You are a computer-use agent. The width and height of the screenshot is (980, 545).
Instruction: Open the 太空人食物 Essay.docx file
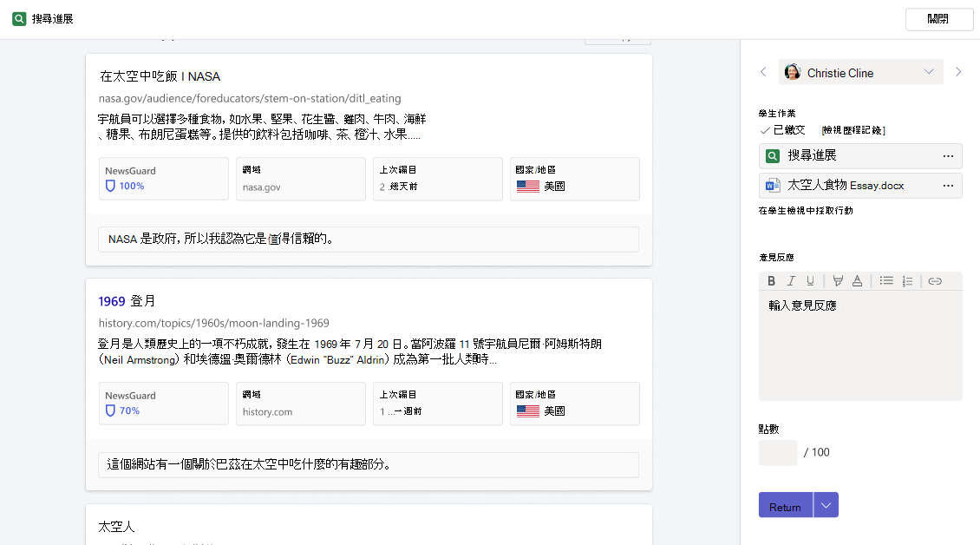860,186
